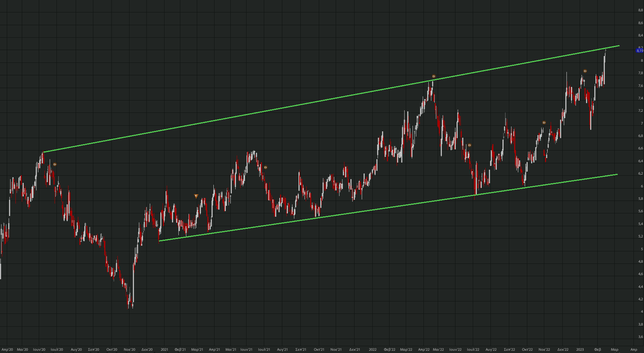
Task: Click the Δεκ'22 date label
Action: click(563, 350)
